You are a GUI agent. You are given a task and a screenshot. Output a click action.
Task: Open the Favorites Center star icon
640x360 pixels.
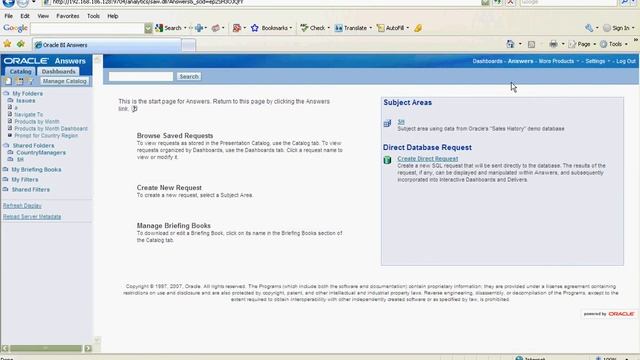(7, 44)
